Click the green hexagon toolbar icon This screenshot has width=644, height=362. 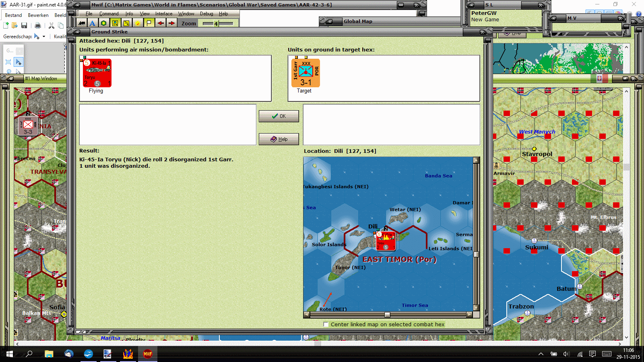(104, 23)
